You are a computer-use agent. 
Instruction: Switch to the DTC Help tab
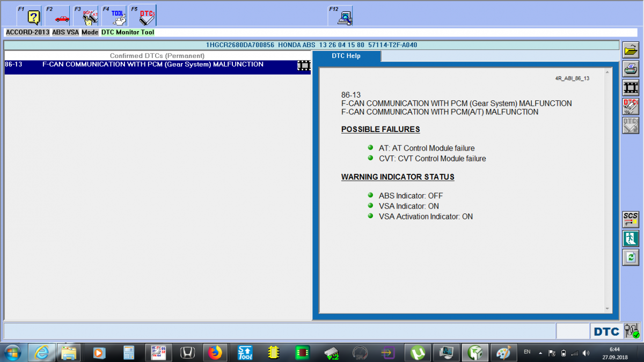[x=346, y=56]
